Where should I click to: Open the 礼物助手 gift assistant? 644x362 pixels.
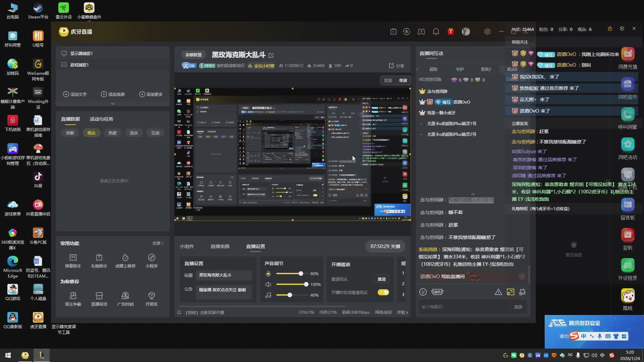(99, 261)
